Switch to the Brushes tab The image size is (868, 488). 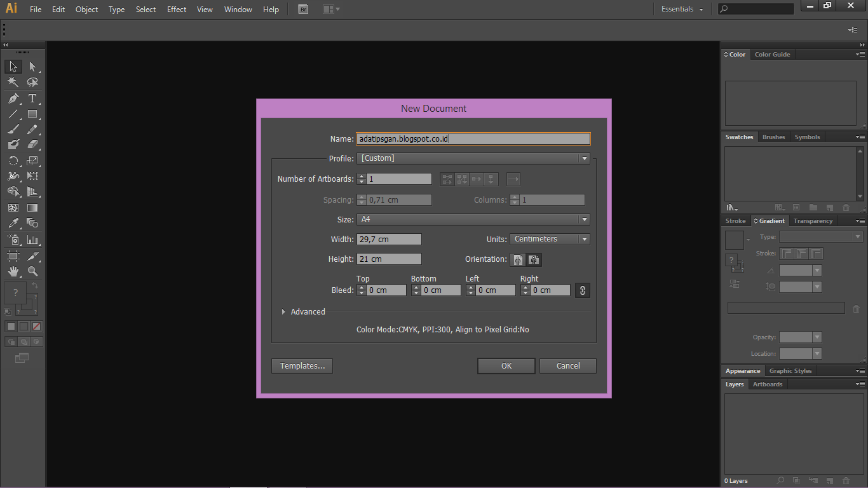pos(773,137)
